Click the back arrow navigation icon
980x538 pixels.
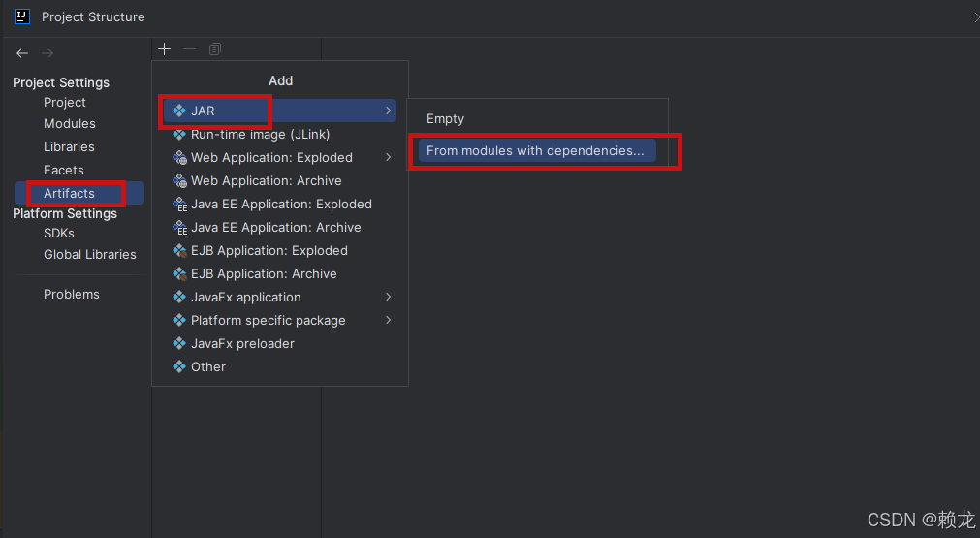pos(22,53)
